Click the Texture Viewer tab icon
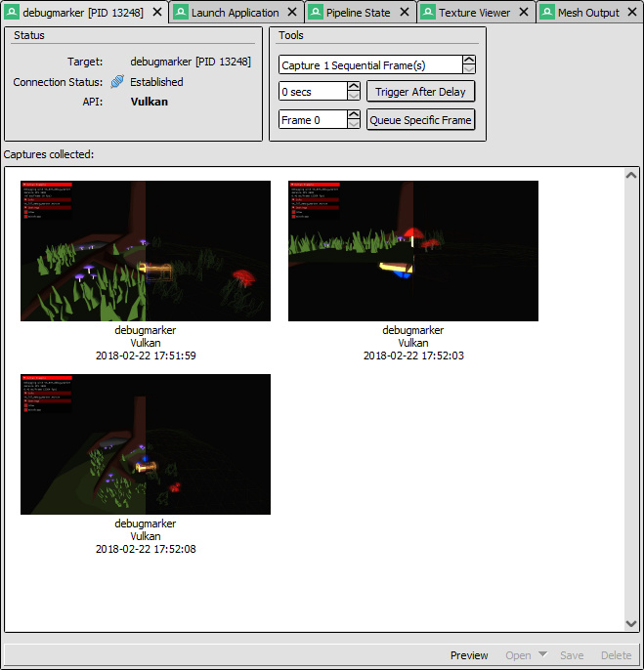The height and width of the screenshot is (670, 644). pyautogui.click(x=428, y=12)
